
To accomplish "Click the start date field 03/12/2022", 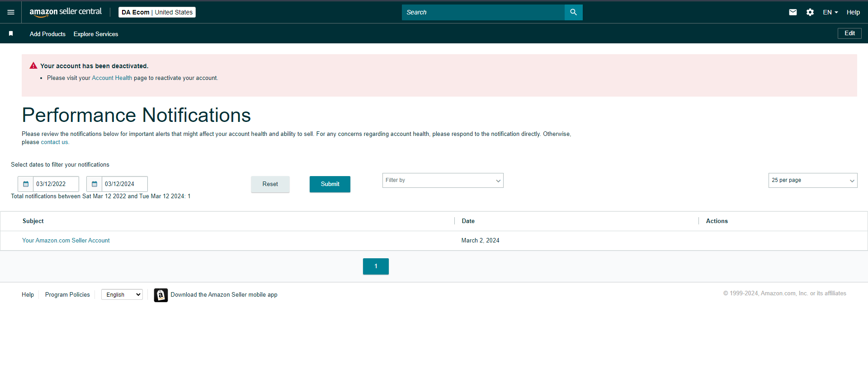I will pos(56,184).
